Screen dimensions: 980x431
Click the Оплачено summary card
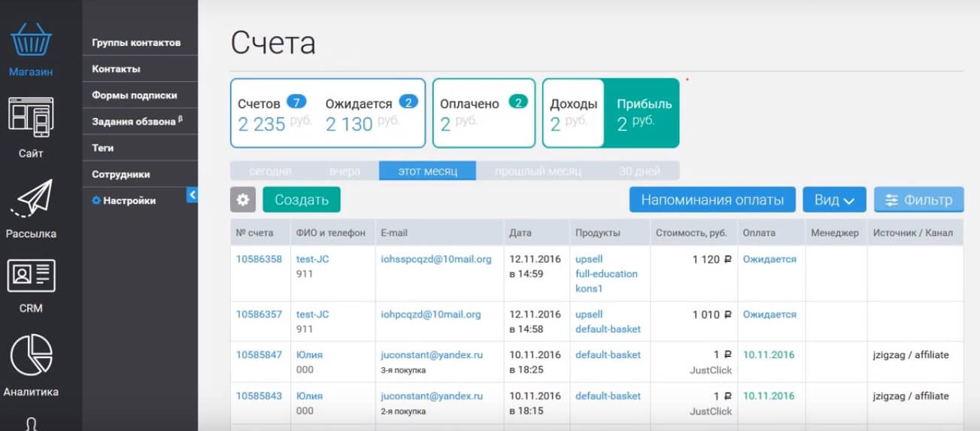(x=484, y=114)
